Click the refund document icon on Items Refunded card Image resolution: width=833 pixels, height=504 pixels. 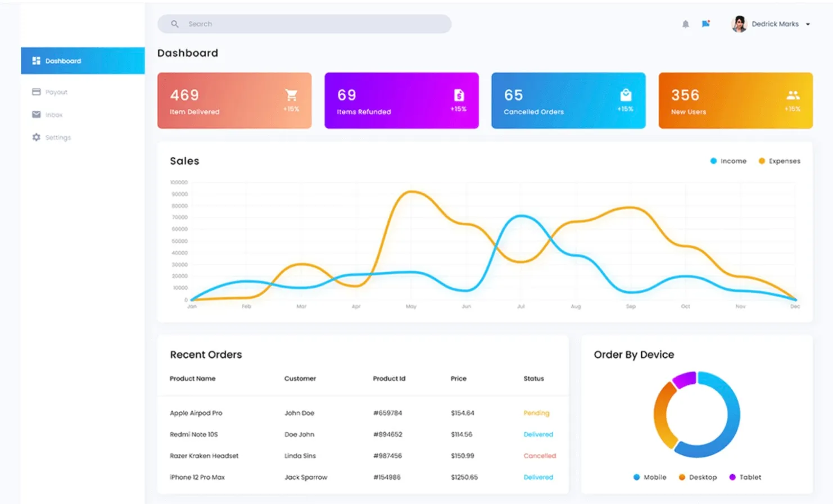[x=459, y=95]
